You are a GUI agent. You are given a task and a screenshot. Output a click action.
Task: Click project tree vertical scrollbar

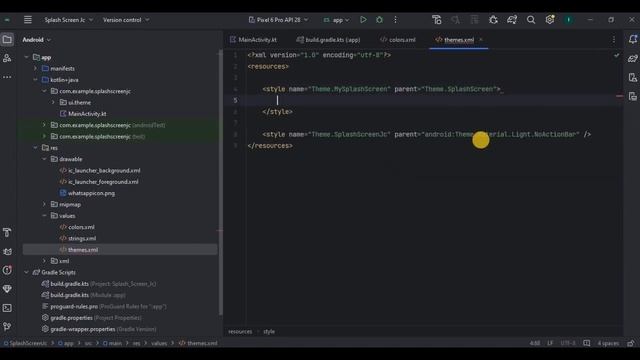coord(220,182)
